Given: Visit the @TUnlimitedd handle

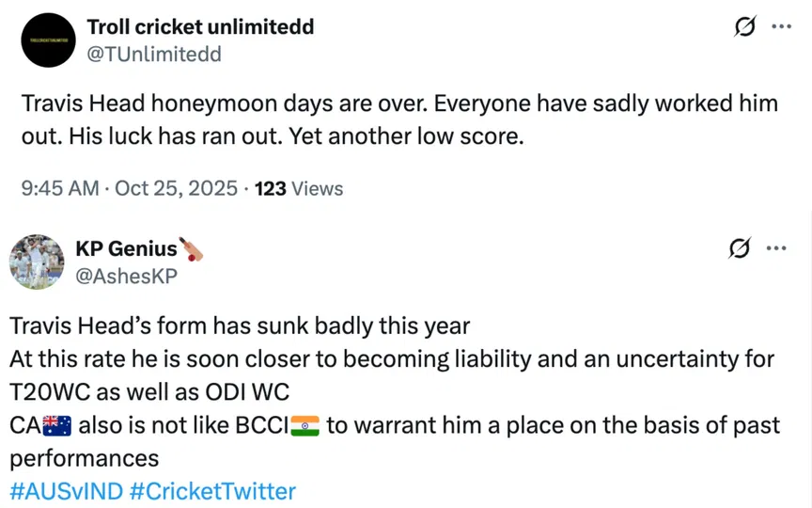Looking at the screenshot, I should tap(153, 54).
